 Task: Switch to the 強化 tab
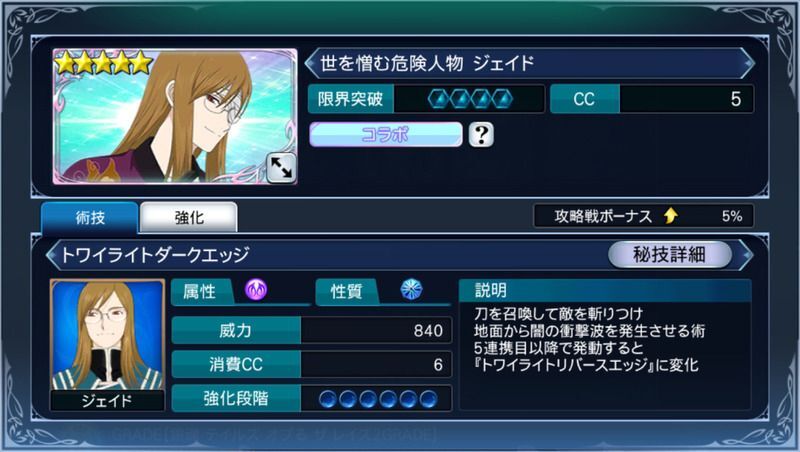[189, 218]
